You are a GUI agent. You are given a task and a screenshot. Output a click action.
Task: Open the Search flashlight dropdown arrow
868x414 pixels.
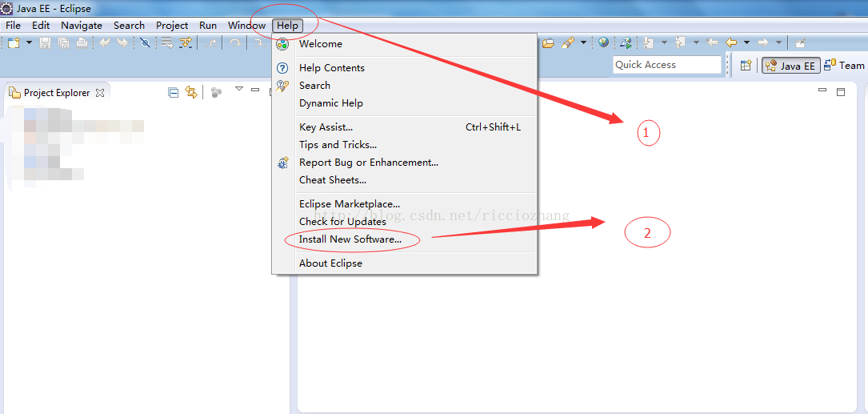pyautogui.click(x=583, y=42)
